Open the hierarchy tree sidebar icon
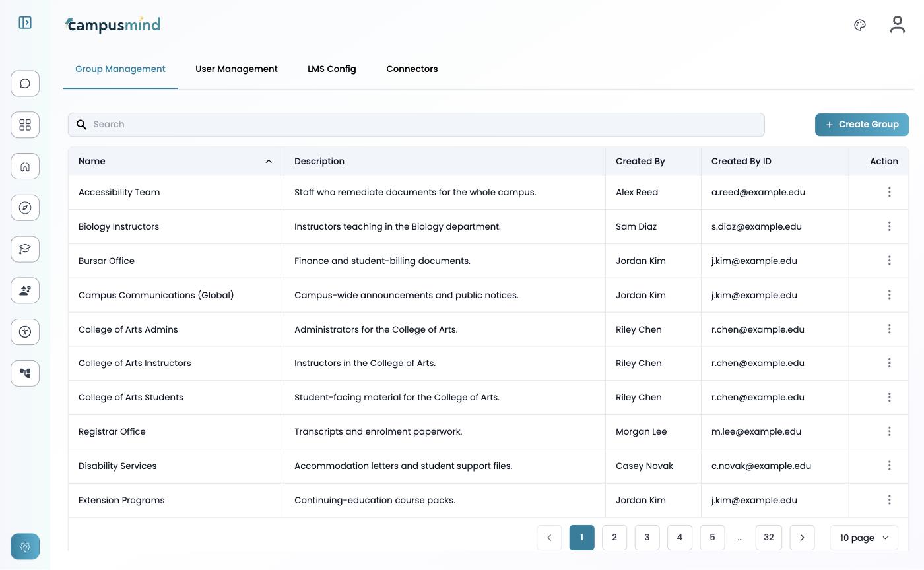Screen dimensions: 924x570 pos(25,373)
